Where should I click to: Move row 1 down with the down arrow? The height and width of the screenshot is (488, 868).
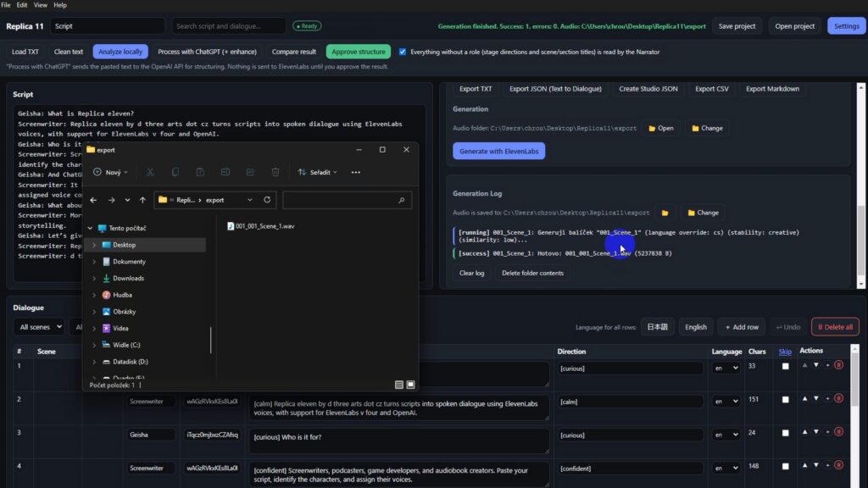pyautogui.click(x=816, y=365)
